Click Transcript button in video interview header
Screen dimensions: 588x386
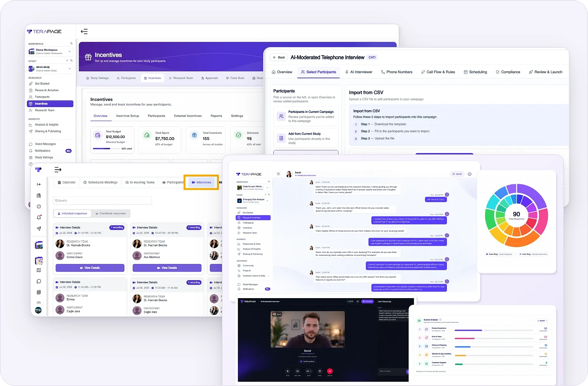[367, 301]
